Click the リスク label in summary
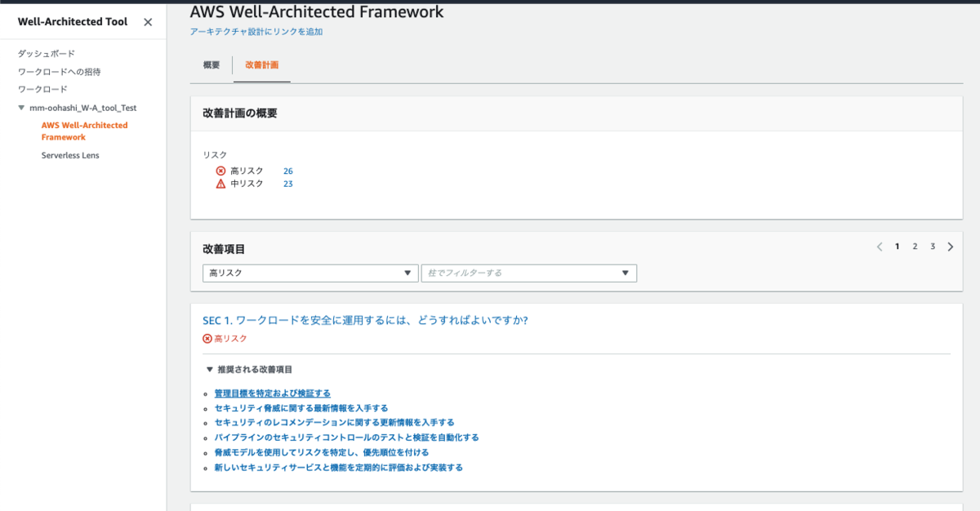 point(215,154)
